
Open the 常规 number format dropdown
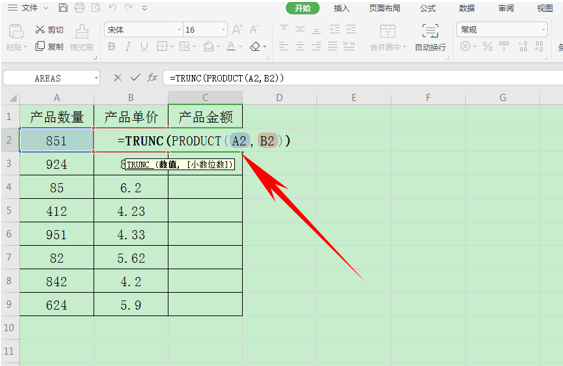(x=543, y=30)
